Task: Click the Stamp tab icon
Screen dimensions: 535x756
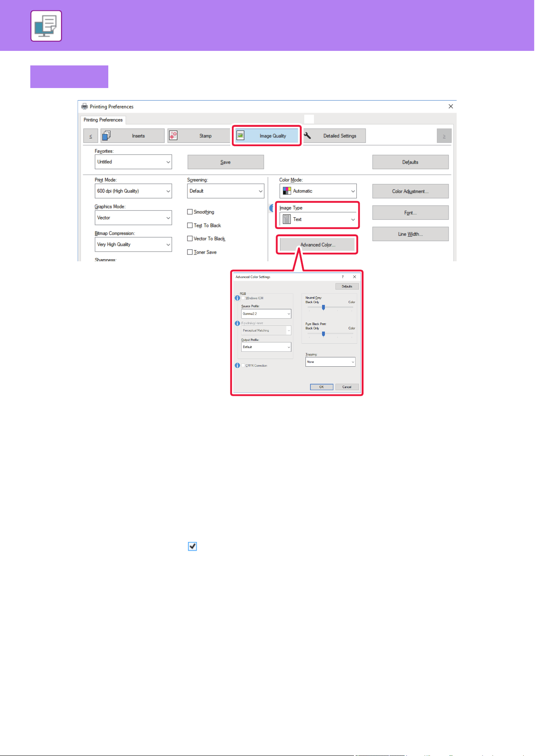Action: (173, 135)
